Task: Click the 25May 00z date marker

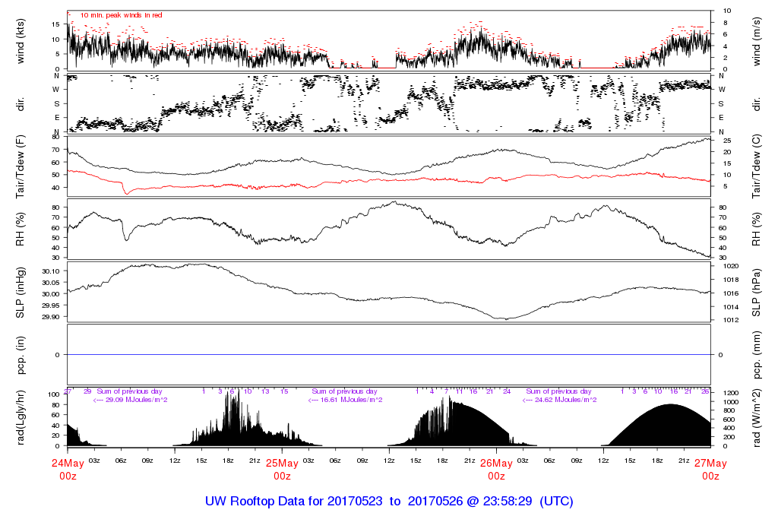Action: point(282,469)
